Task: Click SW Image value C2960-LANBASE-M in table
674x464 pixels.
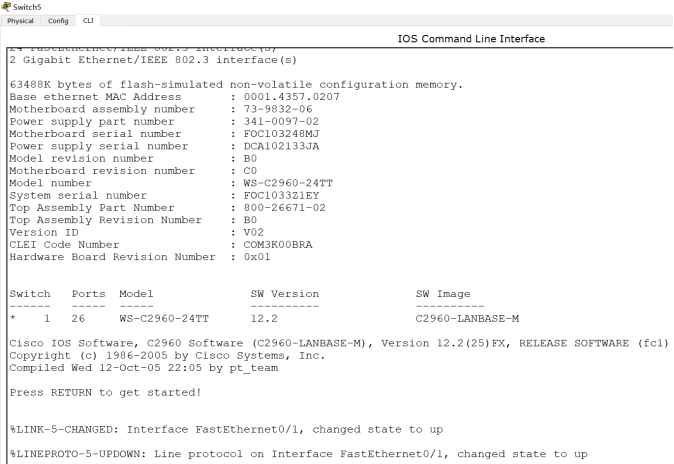Action: click(x=467, y=319)
